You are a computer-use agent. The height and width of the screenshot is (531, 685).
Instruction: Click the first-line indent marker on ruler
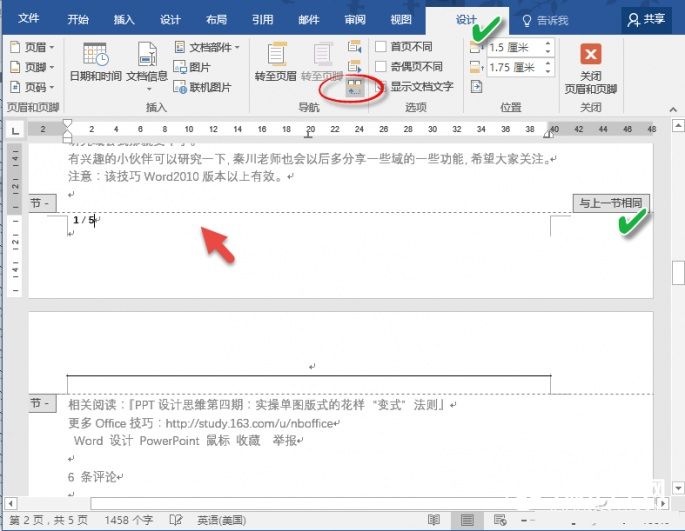pos(67,123)
